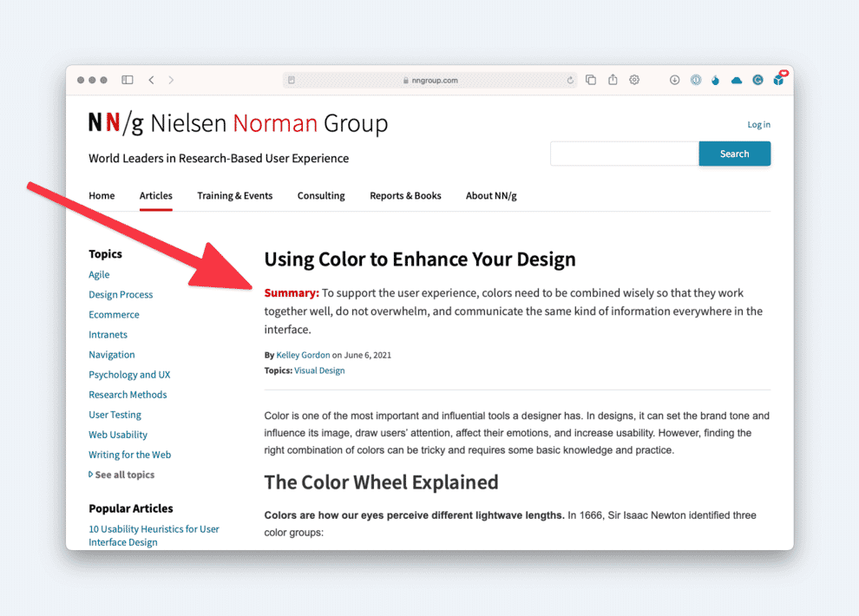Image resolution: width=859 pixels, height=616 pixels.
Task: Open author Kelley Gordon's link
Action: 303,355
